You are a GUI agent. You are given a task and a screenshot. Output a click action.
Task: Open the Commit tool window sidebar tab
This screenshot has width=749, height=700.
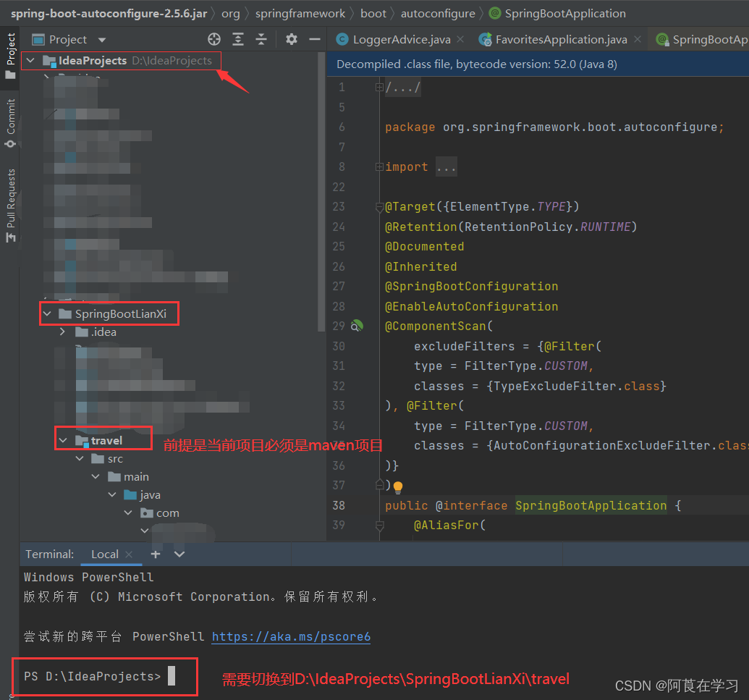pyautogui.click(x=10, y=123)
